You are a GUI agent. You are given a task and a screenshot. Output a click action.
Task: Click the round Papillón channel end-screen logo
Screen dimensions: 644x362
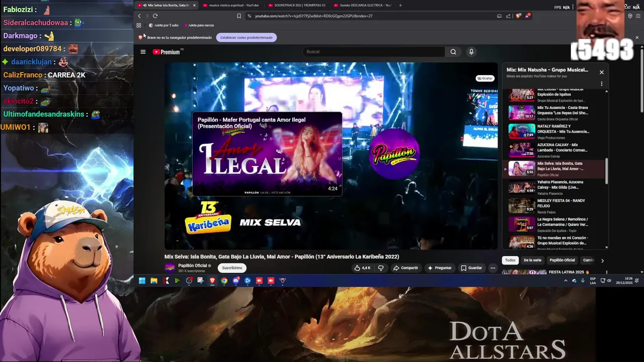click(394, 154)
